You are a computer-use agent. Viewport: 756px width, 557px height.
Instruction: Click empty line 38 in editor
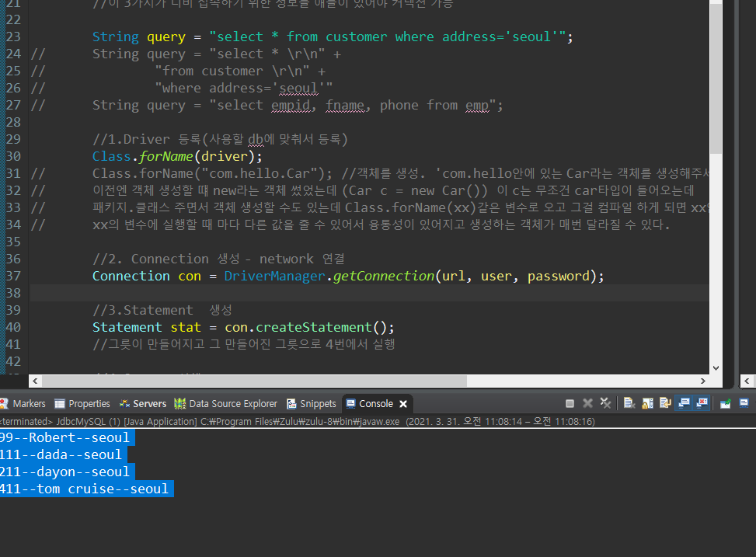pyautogui.click(x=369, y=293)
